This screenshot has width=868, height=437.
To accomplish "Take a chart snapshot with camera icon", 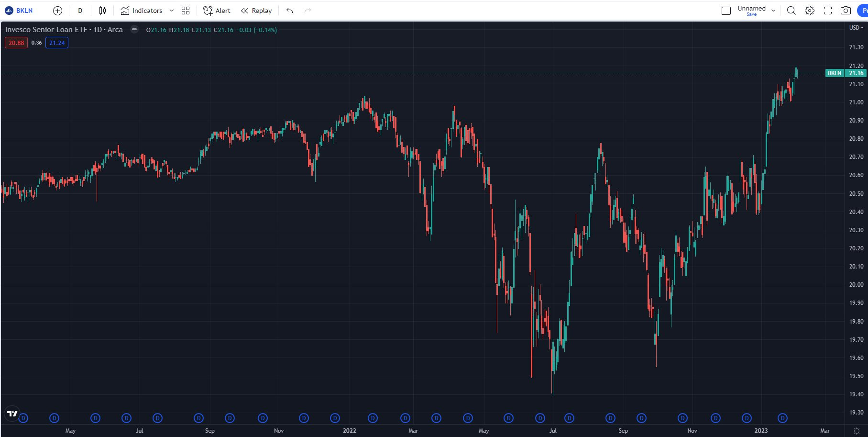I will pyautogui.click(x=846, y=11).
